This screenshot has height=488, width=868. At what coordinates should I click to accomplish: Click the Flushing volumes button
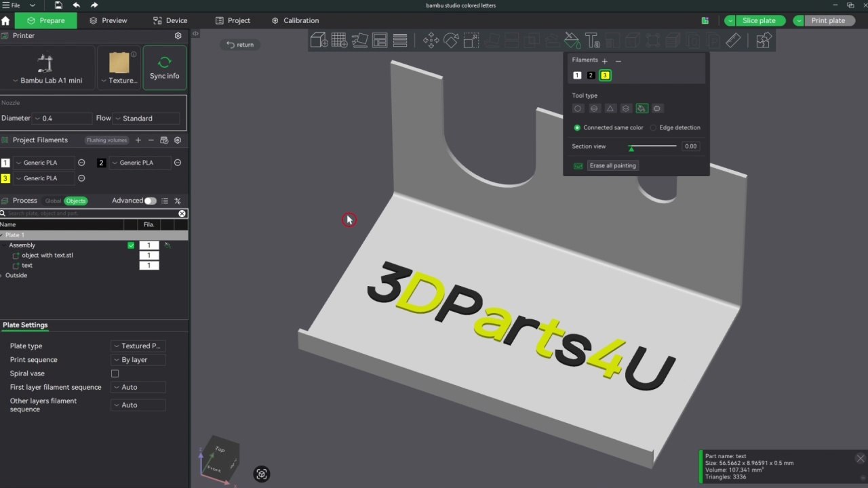107,140
